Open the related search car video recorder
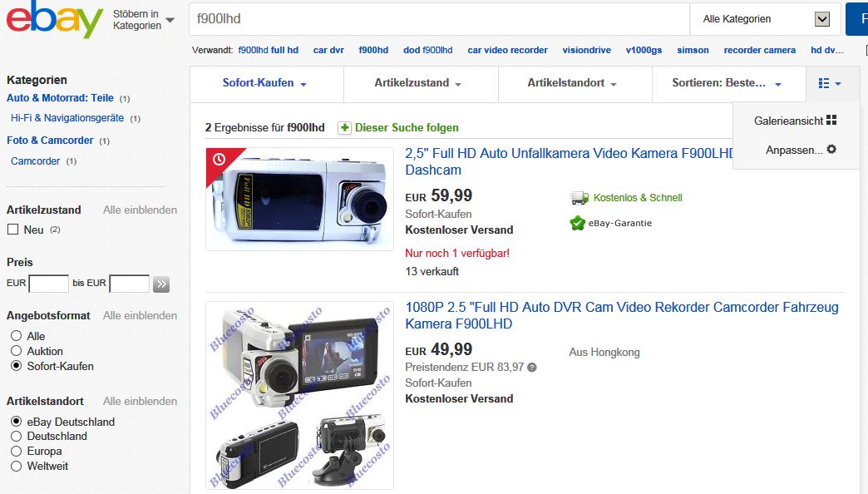 pos(508,50)
